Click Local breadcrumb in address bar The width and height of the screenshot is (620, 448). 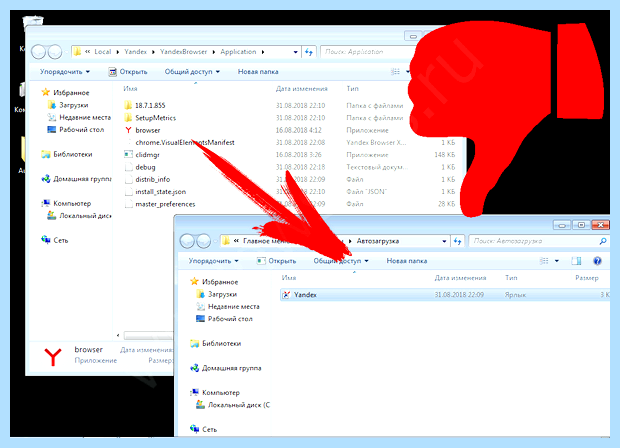pyautogui.click(x=103, y=52)
